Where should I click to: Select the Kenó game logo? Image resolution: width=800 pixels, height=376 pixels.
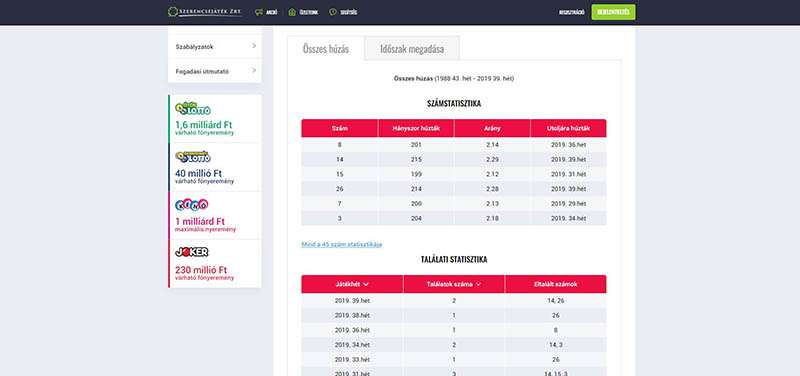(191, 205)
